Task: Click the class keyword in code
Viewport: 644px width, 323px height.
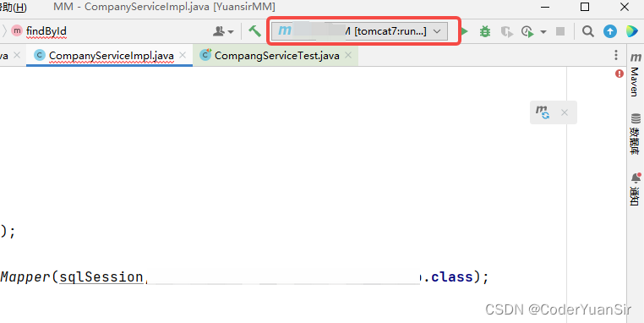Action: [x=452, y=277]
